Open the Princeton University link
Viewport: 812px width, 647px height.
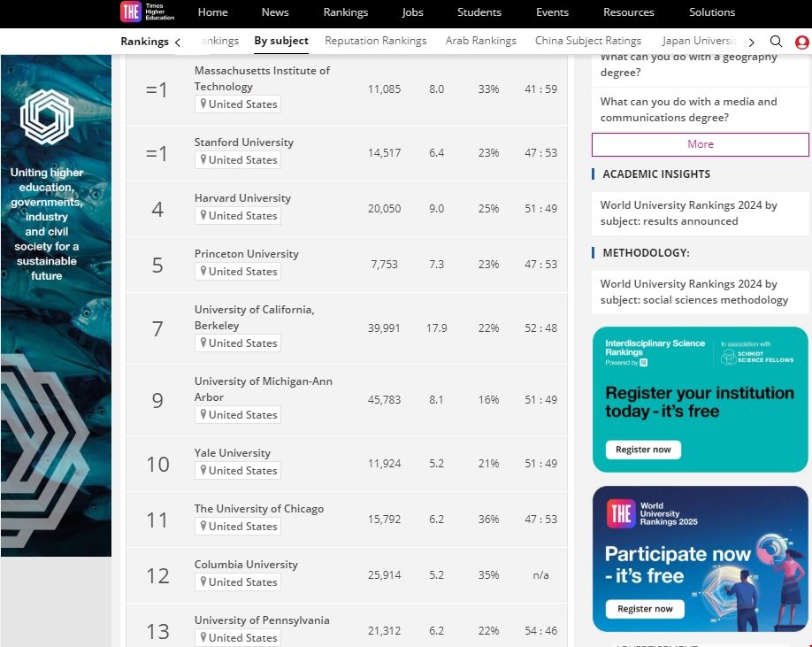246,254
